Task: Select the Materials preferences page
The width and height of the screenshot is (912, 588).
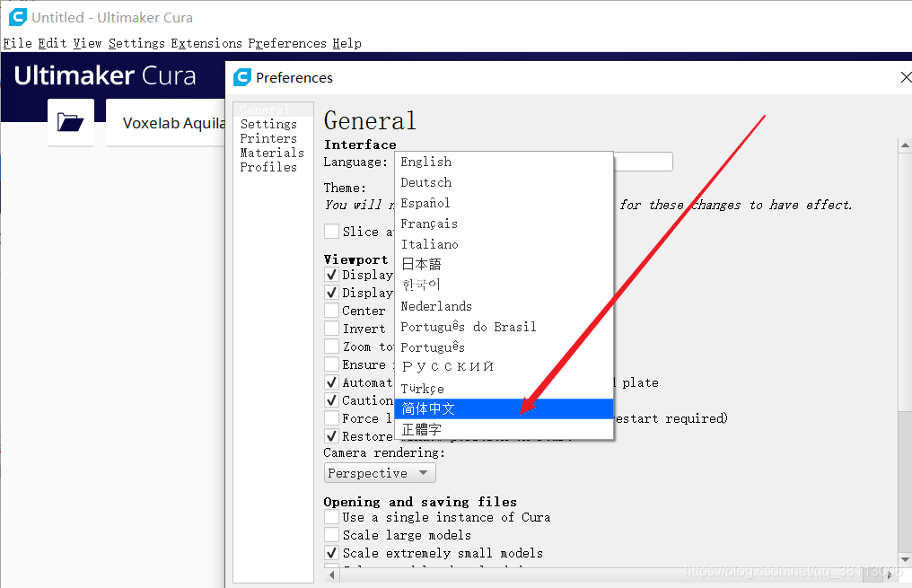Action: (273, 153)
